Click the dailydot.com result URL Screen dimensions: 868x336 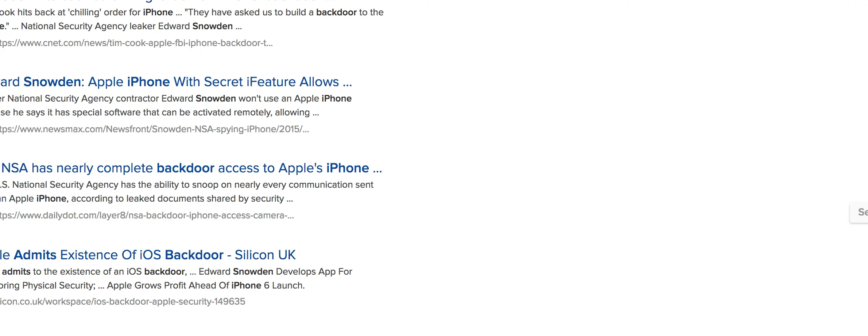pos(147,215)
